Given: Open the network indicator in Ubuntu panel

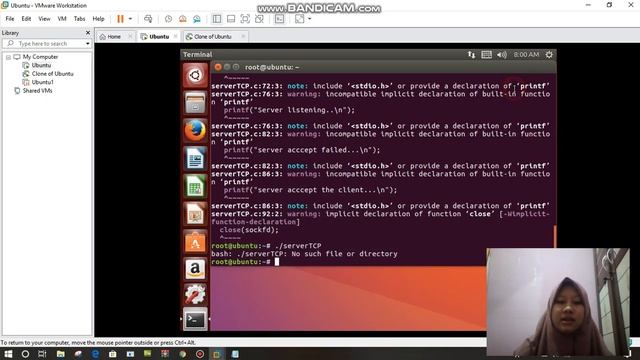Looking at the screenshot, I should [471, 55].
